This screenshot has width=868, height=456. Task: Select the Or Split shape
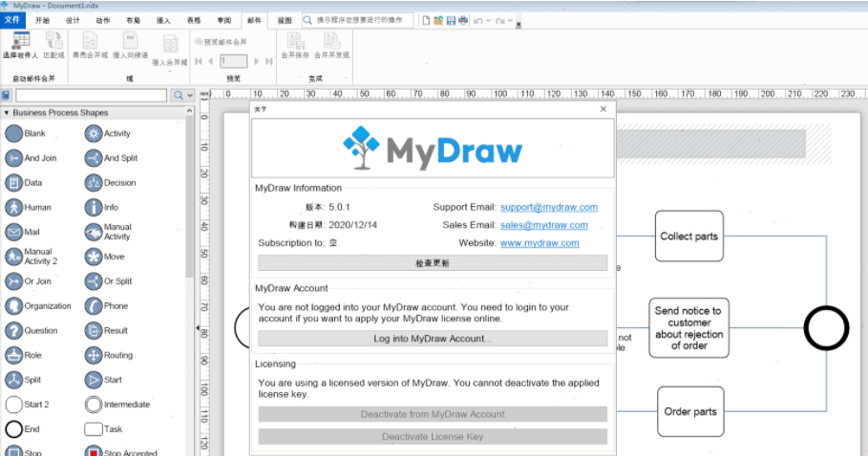108,281
